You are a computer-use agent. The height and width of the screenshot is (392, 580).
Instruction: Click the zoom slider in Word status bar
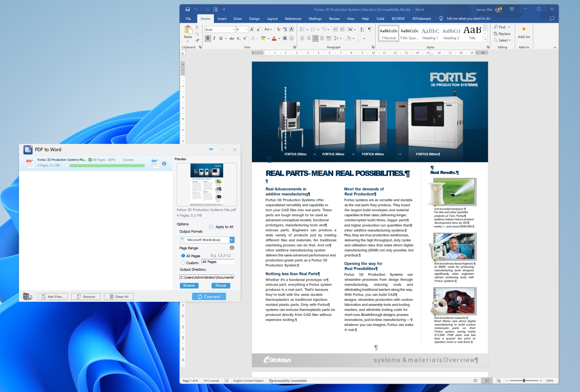pos(524,380)
